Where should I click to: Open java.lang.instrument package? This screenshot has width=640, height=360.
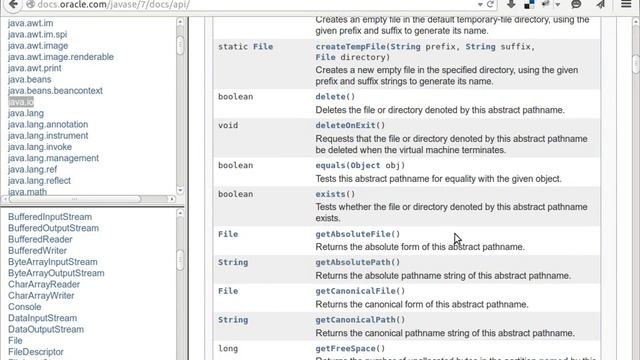click(48, 136)
